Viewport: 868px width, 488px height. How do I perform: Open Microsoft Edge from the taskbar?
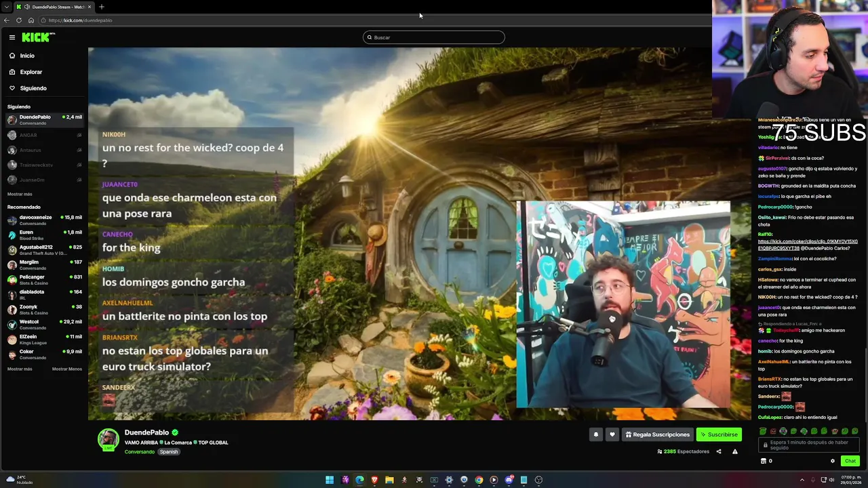point(359,480)
